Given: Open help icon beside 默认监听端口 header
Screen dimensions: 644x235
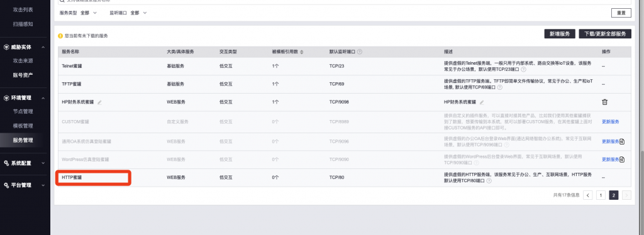Looking at the screenshot, I should pos(359,52).
